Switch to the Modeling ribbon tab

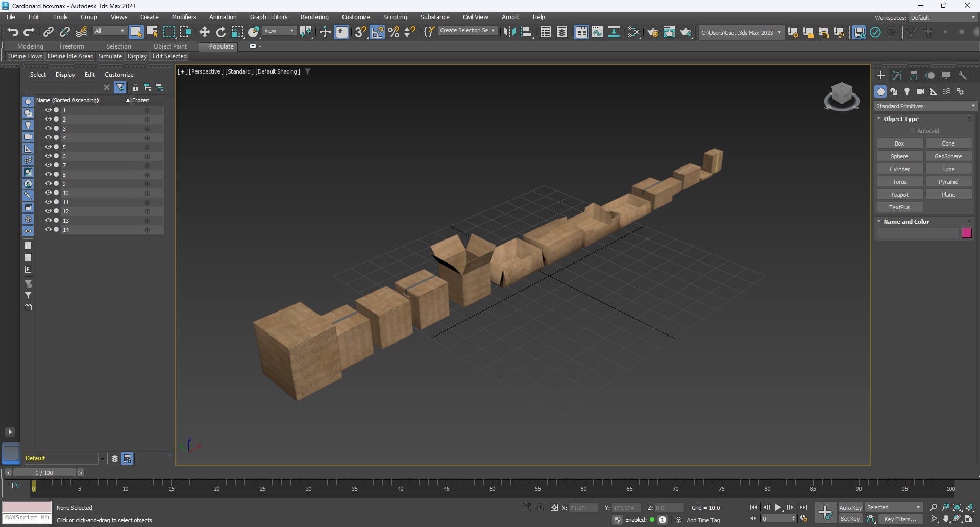[x=30, y=46]
